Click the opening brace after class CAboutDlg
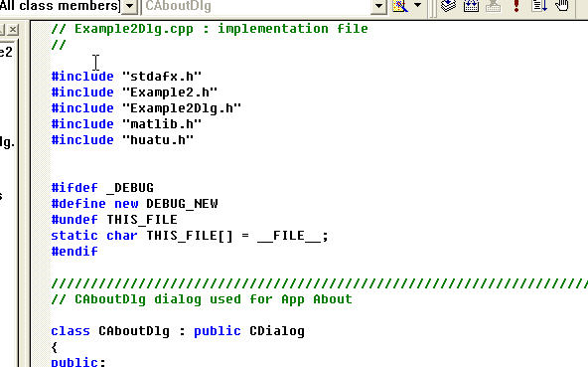 [55, 347]
